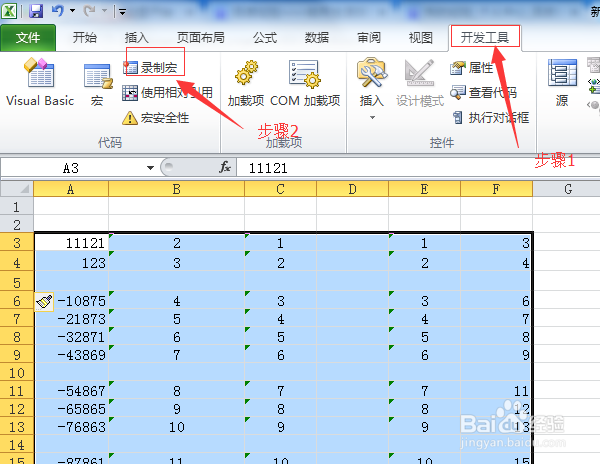Select cell F11 containing 11
Screen dimensions: 600x464
click(x=496, y=391)
